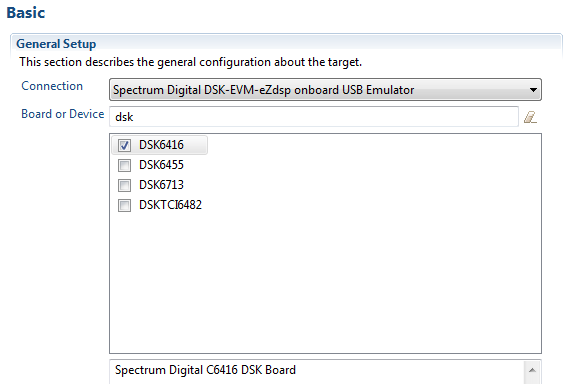Screen dimensions: 568x384
Task: Open the Connection combo box showing Spectrum Digital
Action: click(x=325, y=89)
